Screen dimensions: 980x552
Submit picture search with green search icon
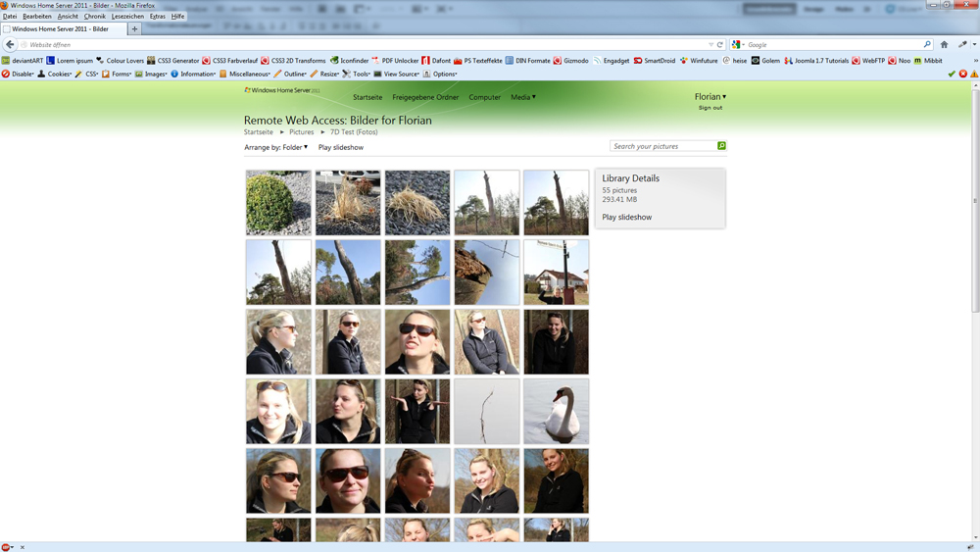721,146
